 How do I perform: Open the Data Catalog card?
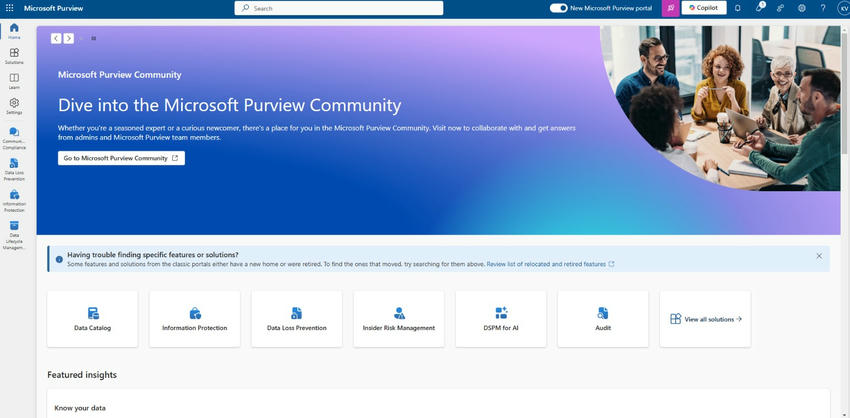point(93,319)
